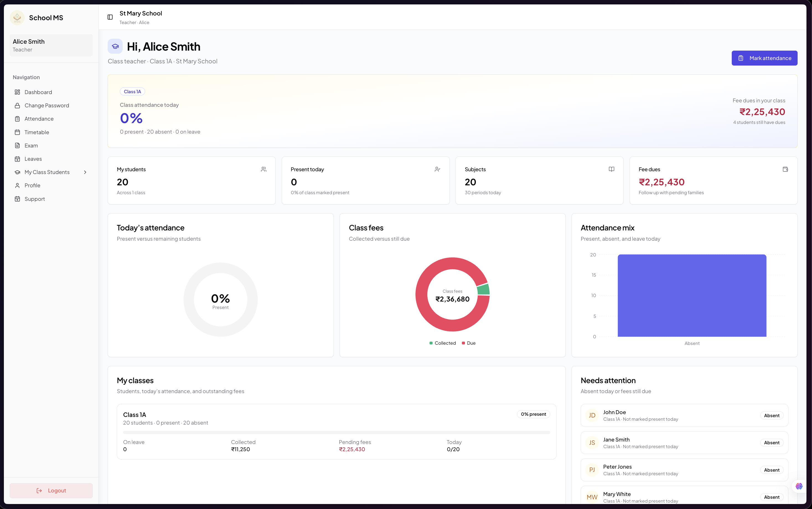812x509 pixels.
Task: Click the Subjects book icon
Action: (612, 169)
